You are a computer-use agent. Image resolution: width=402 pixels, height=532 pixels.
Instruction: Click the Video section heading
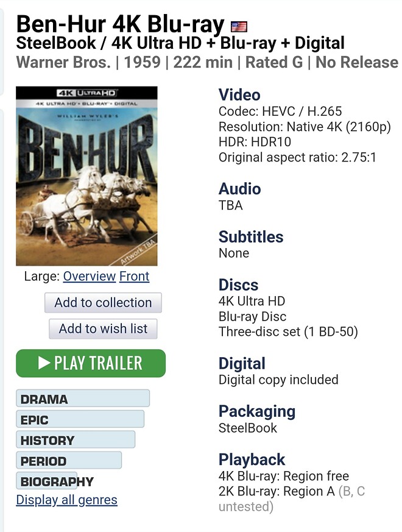239,94
